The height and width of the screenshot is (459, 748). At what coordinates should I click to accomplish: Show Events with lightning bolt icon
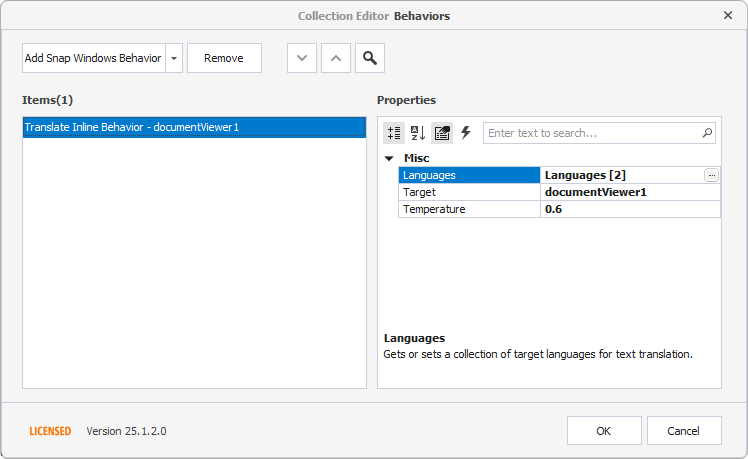pos(465,133)
